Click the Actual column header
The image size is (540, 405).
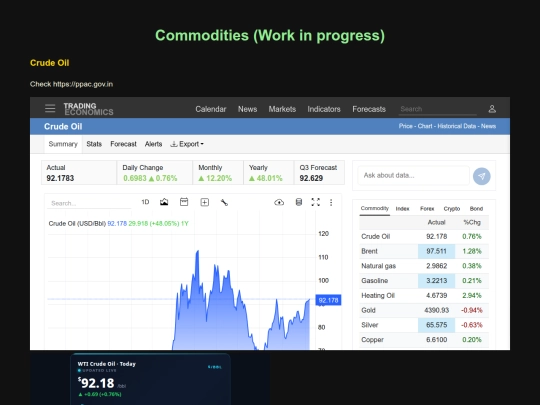[x=436, y=222]
